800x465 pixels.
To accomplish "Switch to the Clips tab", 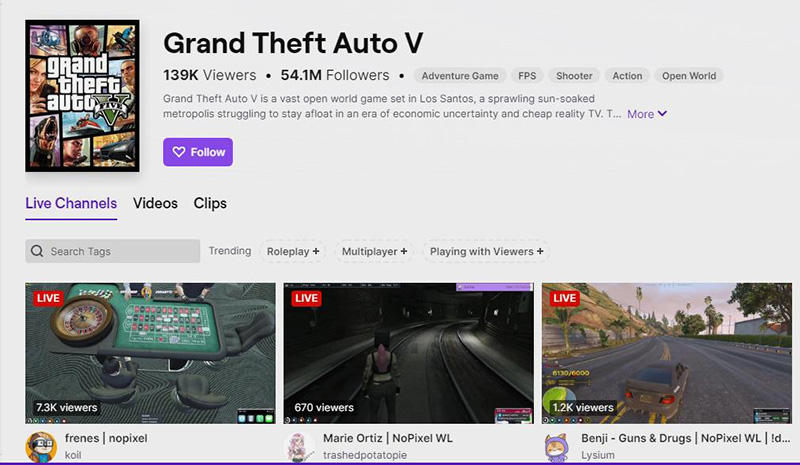I will pyautogui.click(x=210, y=203).
